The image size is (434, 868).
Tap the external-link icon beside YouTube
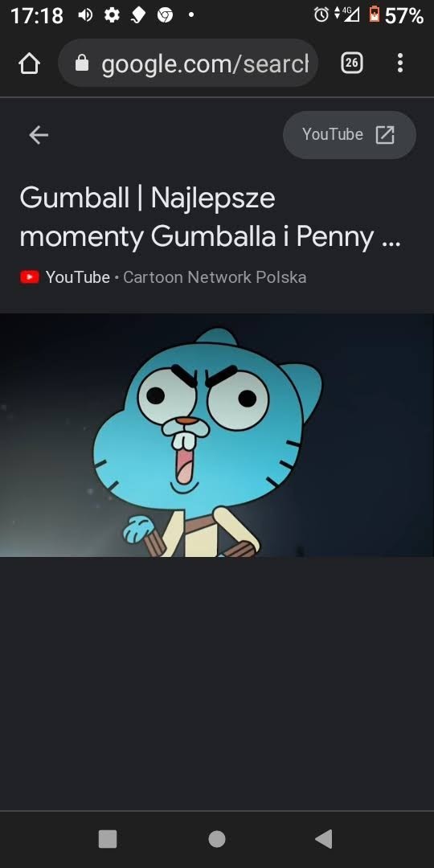[x=385, y=134]
